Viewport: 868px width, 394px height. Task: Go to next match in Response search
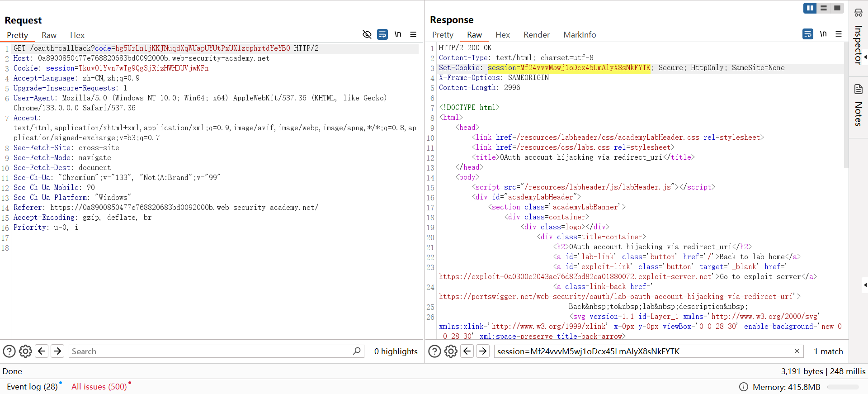483,351
